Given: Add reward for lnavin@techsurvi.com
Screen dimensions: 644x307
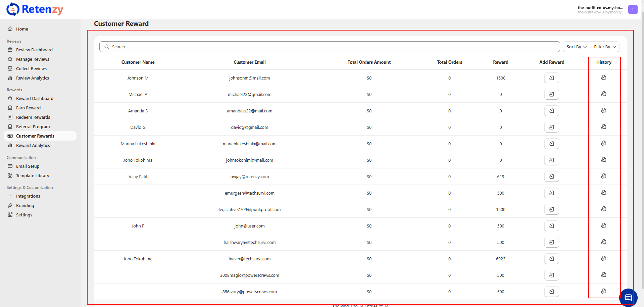Looking at the screenshot, I should [551, 259].
